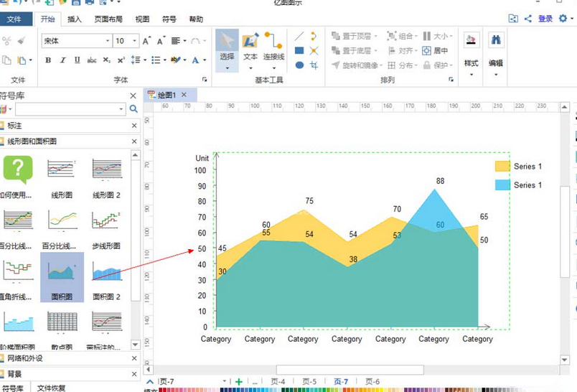Click the symbol library search input field
The width and height of the screenshot is (577, 392).
click(67, 109)
